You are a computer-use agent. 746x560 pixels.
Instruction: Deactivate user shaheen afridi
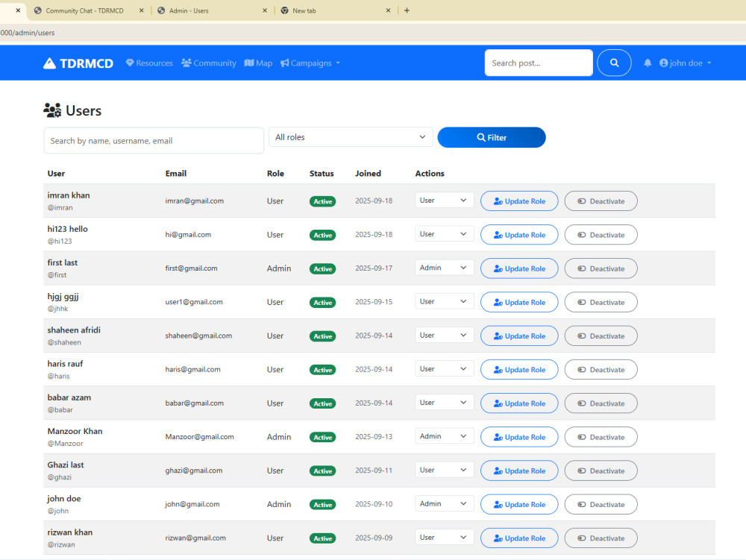[x=601, y=336]
